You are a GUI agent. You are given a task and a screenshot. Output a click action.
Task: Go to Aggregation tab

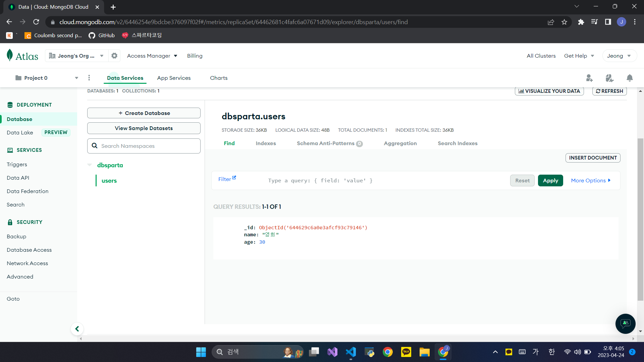pos(400,143)
